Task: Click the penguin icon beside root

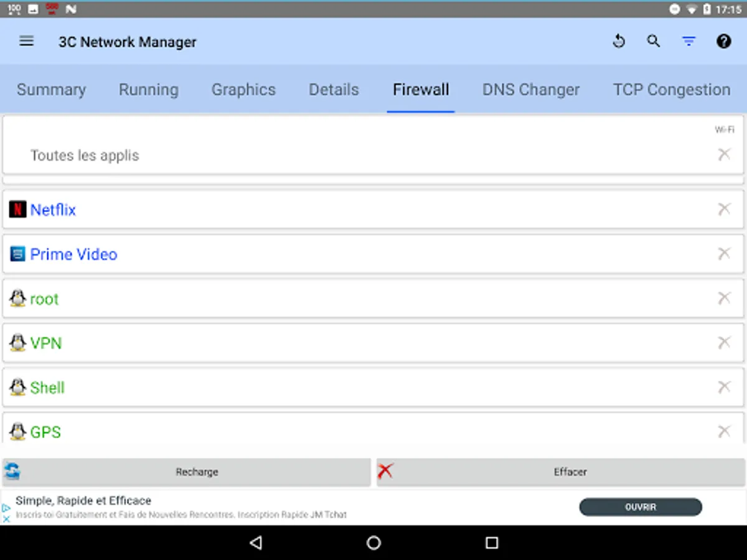Action: pyautogui.click(x=17, y=298)
